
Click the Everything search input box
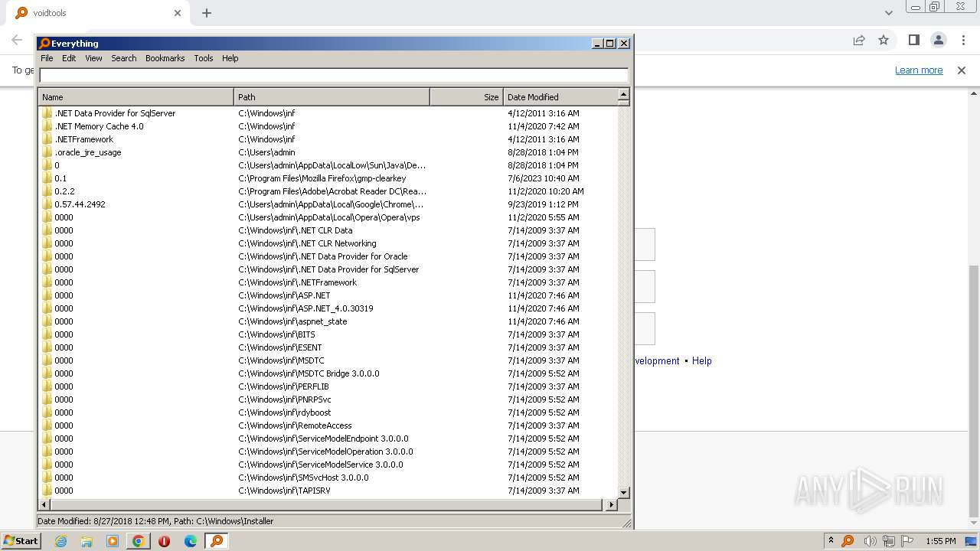[334, 75]
